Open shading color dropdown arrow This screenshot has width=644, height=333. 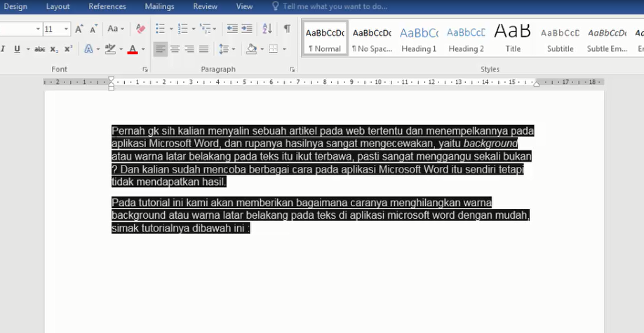point(262,49)
